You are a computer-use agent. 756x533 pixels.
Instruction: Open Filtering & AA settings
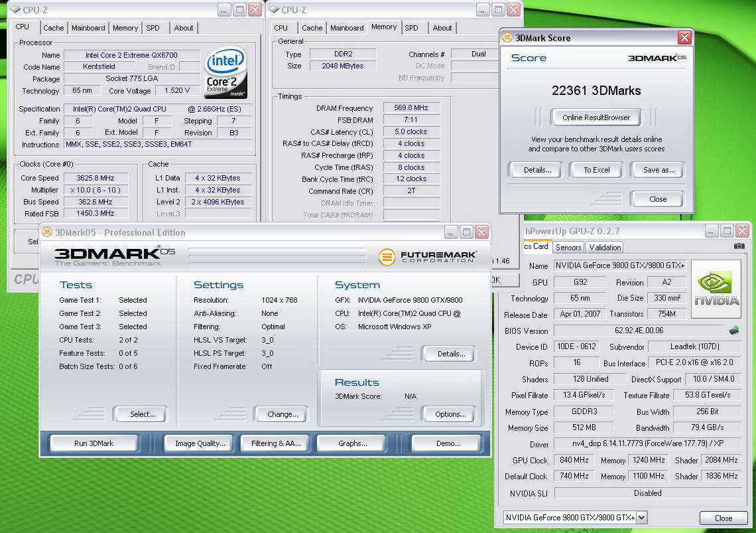tap(276, 443)
